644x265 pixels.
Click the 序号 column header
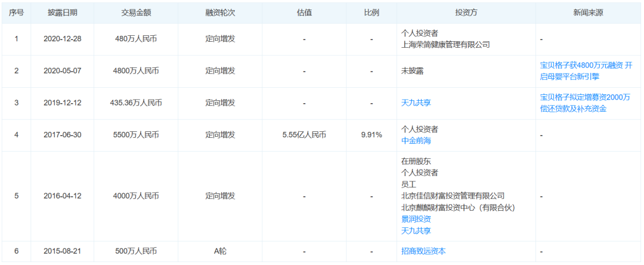point(17,13)
